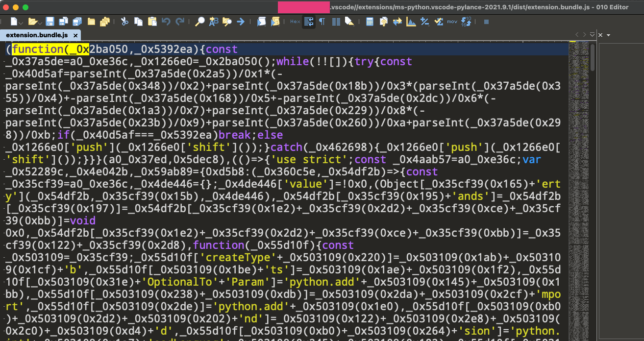
Task: Undo the last edit
Action: [167, 22]
